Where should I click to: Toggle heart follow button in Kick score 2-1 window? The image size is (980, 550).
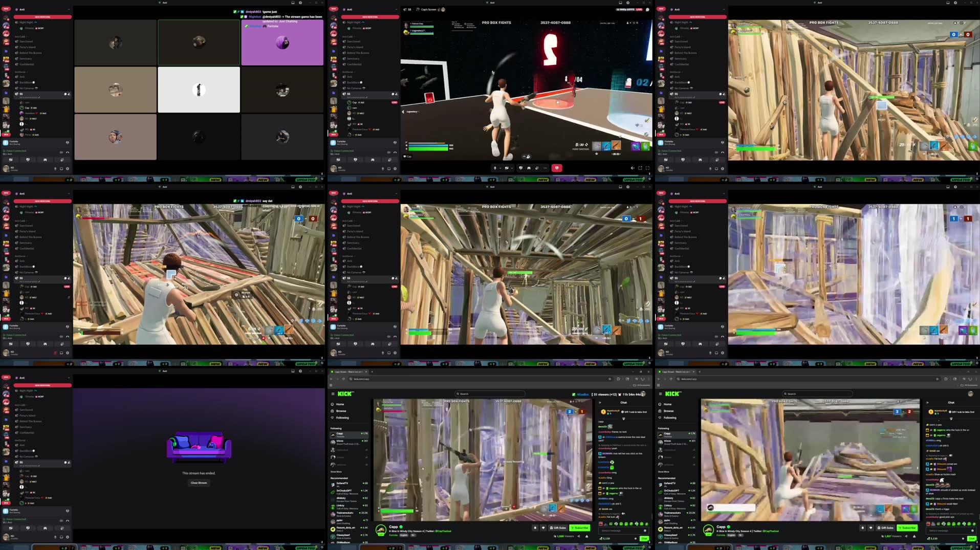(x=543, y=527)
